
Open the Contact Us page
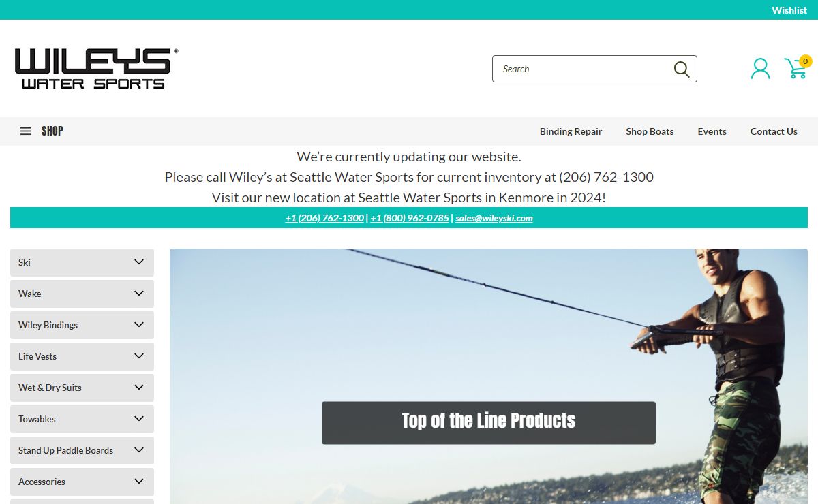tap(774, 131)
